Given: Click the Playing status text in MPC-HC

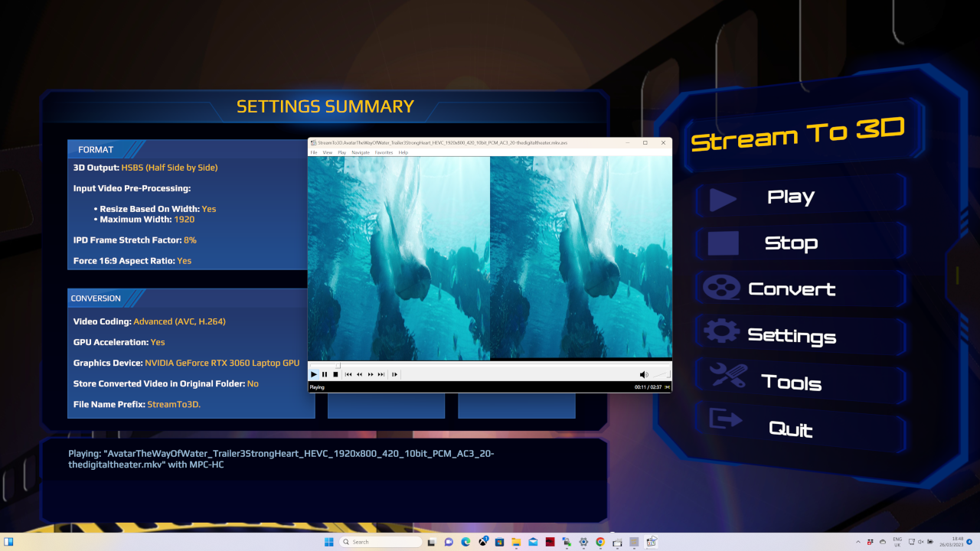Looking at the screenshot, I should pos(317,387).
